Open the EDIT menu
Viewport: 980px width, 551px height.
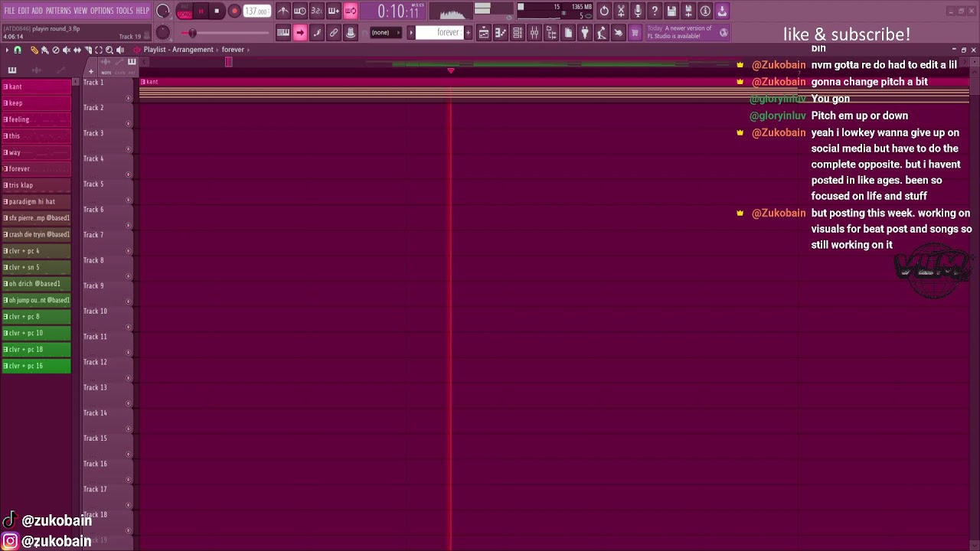[x=24, y=11]
